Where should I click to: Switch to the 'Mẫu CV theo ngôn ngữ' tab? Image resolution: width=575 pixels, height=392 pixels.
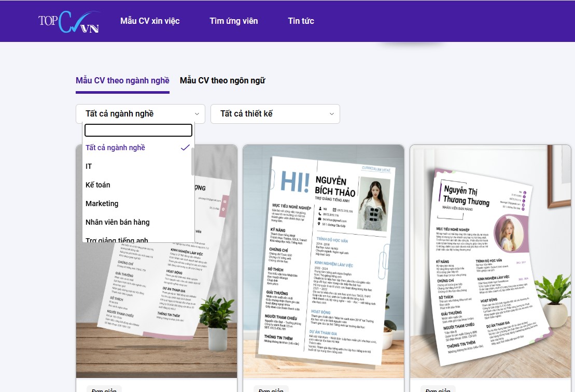[222, 81]
